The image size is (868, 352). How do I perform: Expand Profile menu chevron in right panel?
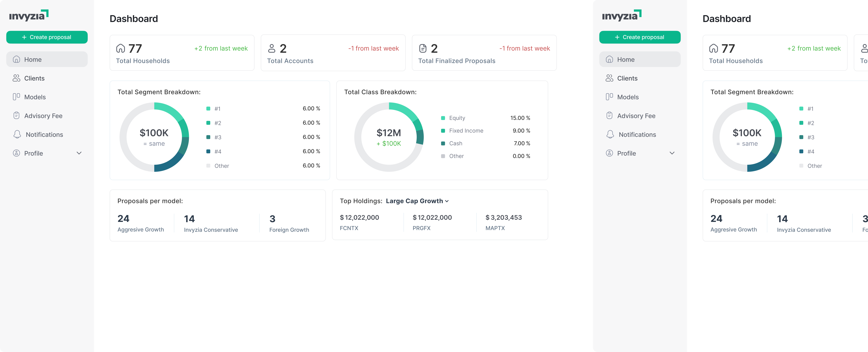click(x=672, y=153)
